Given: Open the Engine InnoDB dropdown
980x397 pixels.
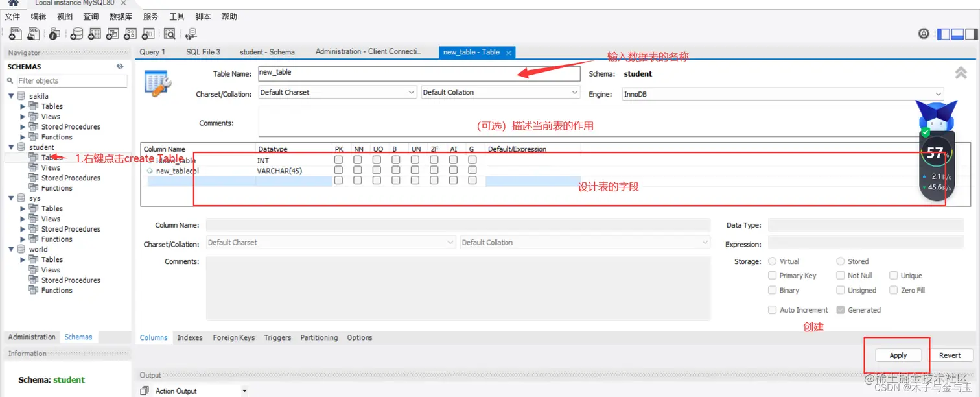Looking at the screenshot, I should [783, 94].
